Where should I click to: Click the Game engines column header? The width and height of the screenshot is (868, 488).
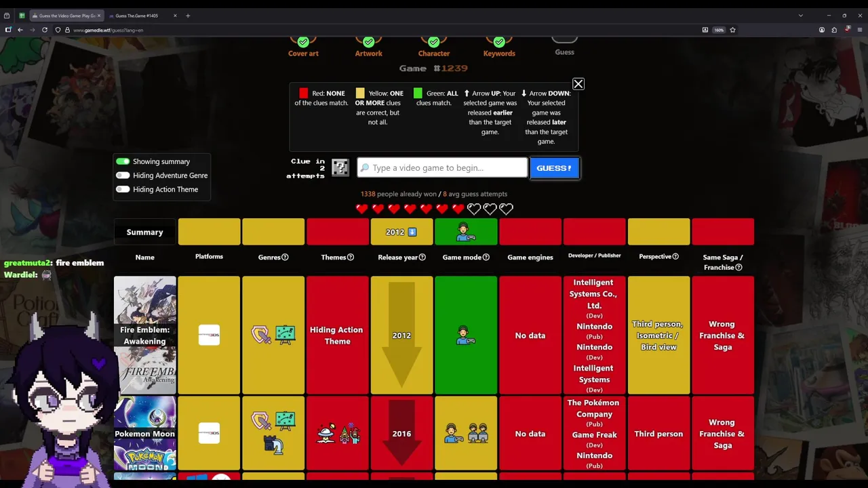tap(530, 257)
